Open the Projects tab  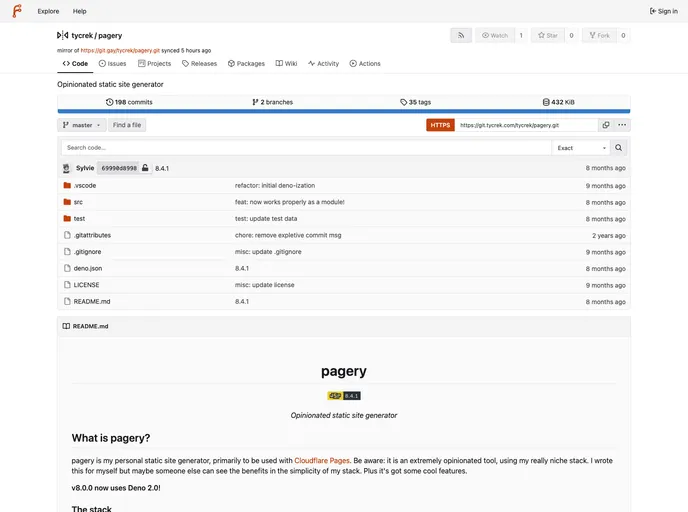[154, 64]
